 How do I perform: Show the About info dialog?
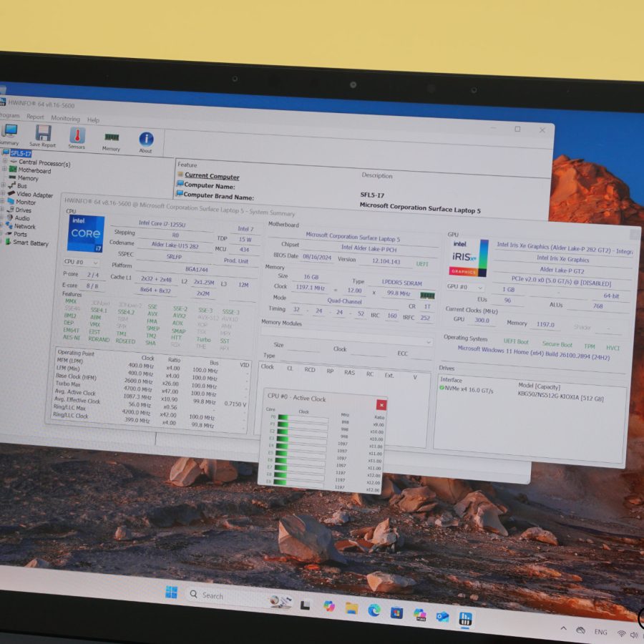click(146, 142)
